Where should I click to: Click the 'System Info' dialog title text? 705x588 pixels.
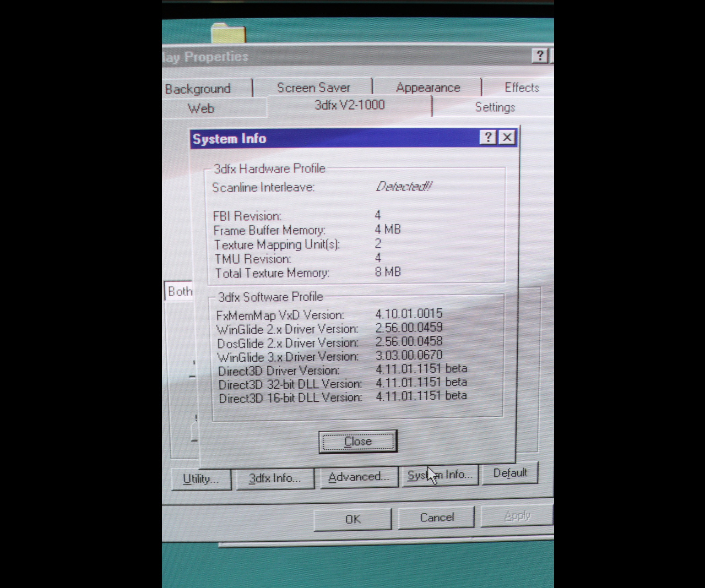[229, 139]
